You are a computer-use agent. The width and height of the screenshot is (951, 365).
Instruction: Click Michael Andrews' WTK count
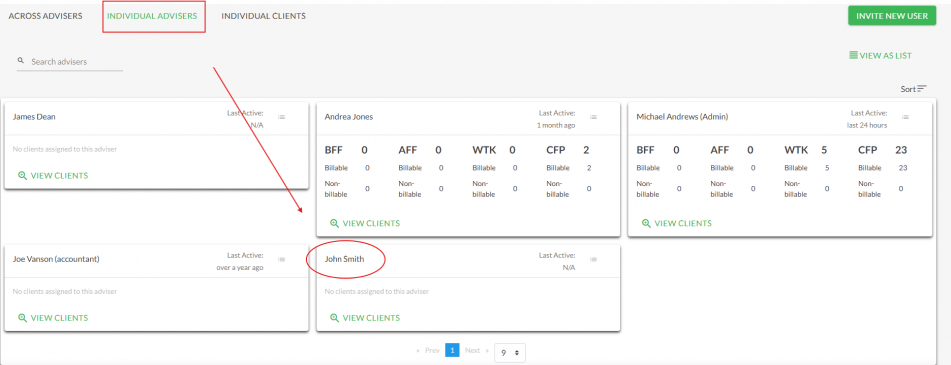pyautogui.click(x=824, y=150)
